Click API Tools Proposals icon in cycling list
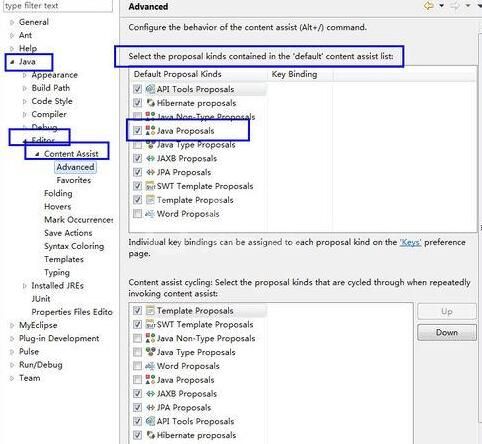Screen dimensions: 482x444 click(150, 421)
